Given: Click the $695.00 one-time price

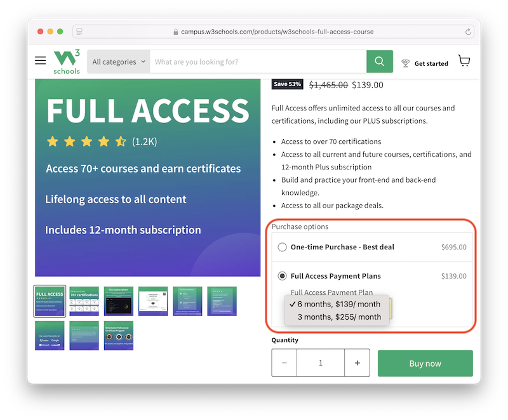Looking at the screenshot, I should pyautogui.click(x=453, y=247).
